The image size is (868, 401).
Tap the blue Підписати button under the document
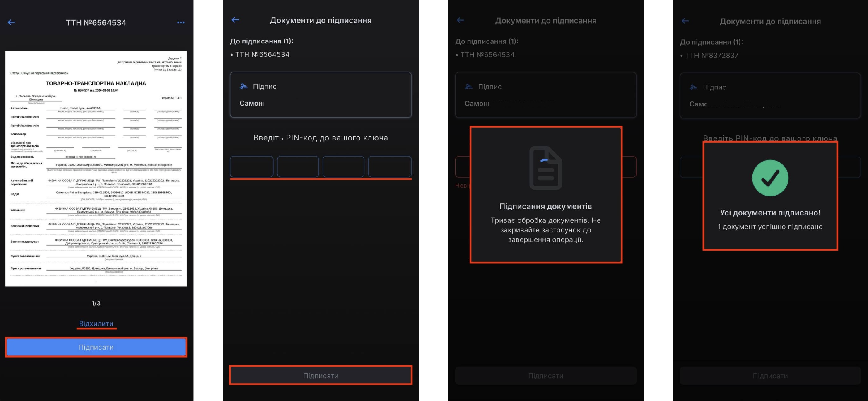[x=96, y=347]
